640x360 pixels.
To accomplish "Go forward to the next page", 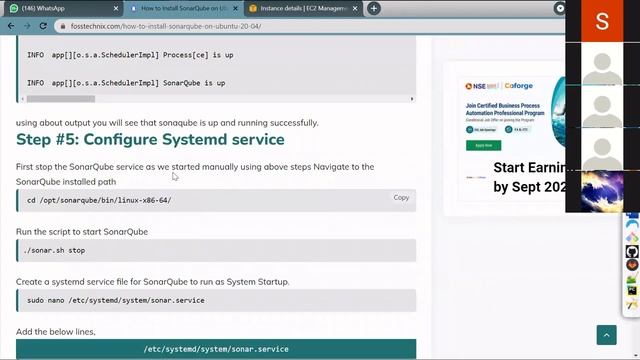I will (x=27, y=26).
